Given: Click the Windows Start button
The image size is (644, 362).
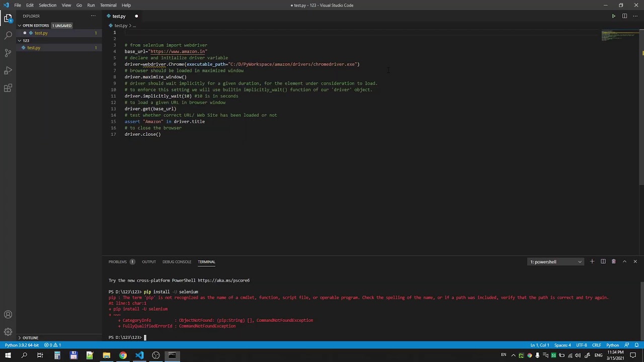Looking at the screenshot, I should pos(8,355).
